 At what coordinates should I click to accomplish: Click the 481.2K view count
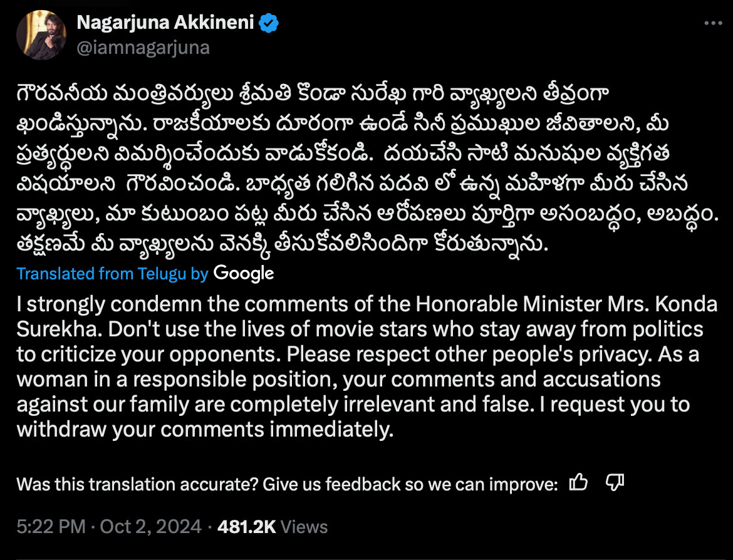click(246, 527)
